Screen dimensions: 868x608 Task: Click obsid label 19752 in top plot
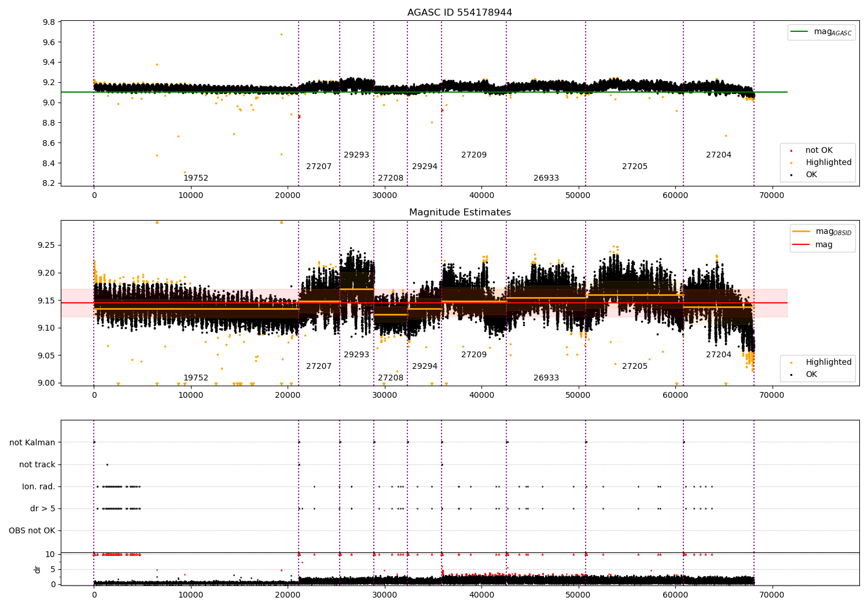pyautogui.click(x=196, y=178)
